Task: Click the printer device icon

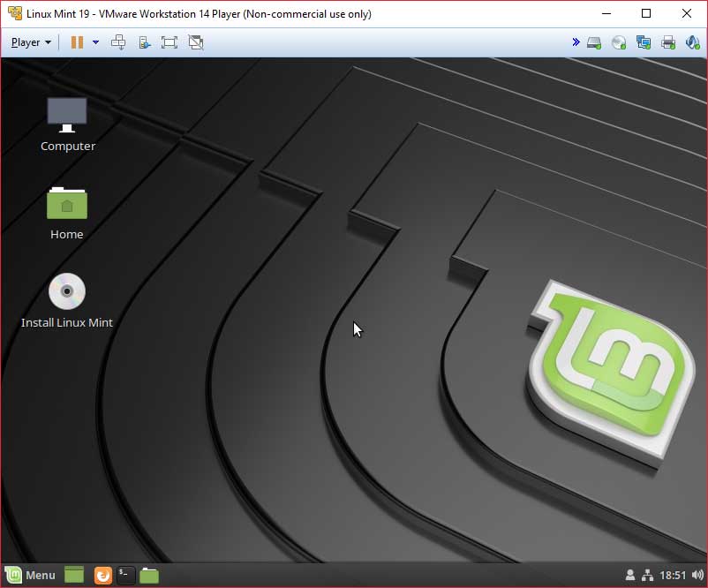Action: pyautogui.click(x=667, y=43)
